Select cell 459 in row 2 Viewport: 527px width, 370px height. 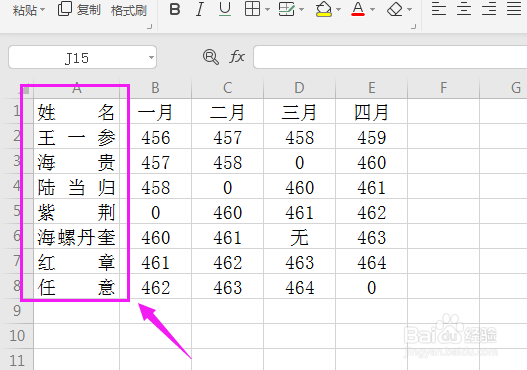click(371, 136)
